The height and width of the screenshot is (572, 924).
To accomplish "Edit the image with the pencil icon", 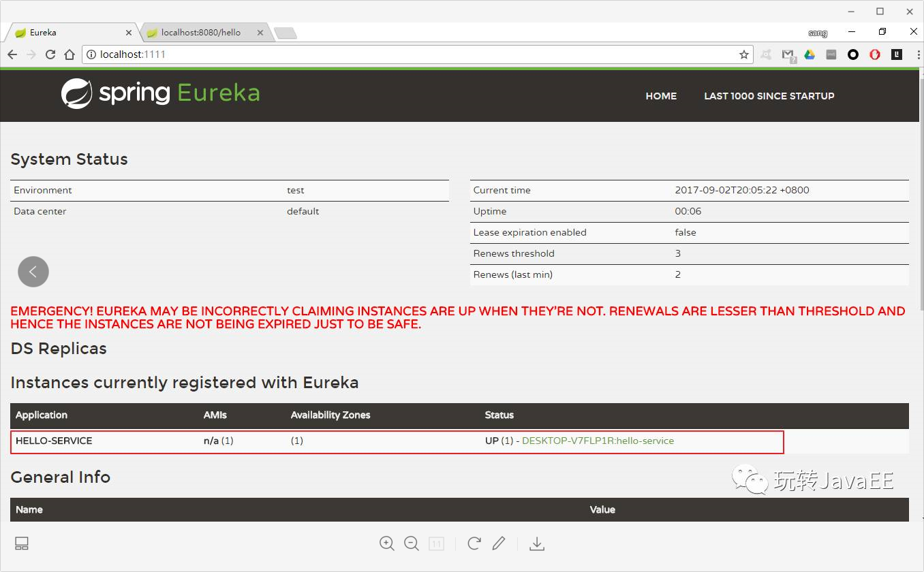I will (x=499, y=543).
